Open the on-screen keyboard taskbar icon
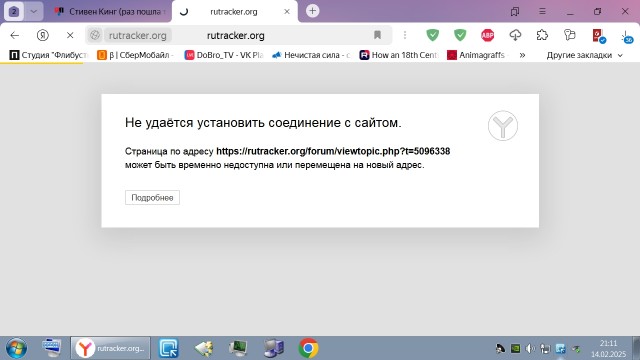 coord(52,348)
